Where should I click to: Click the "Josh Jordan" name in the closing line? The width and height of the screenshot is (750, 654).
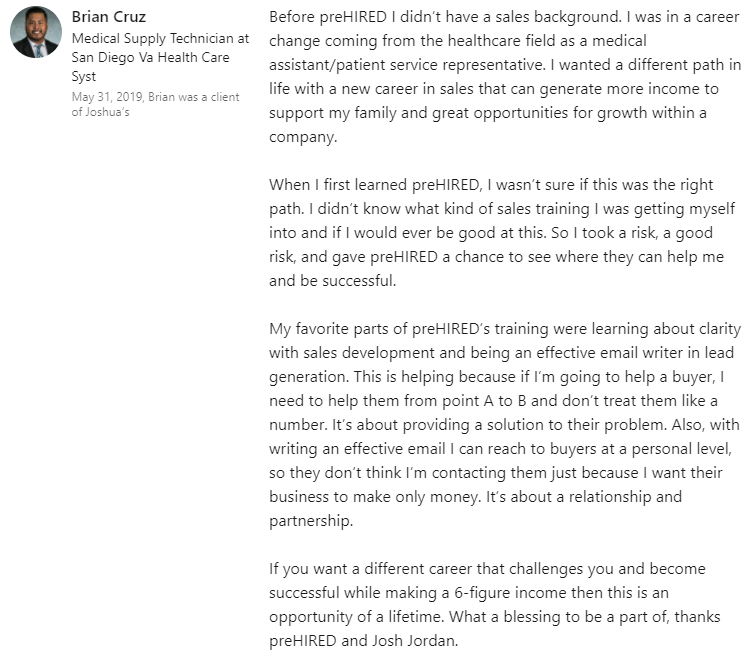click(412, 640)
